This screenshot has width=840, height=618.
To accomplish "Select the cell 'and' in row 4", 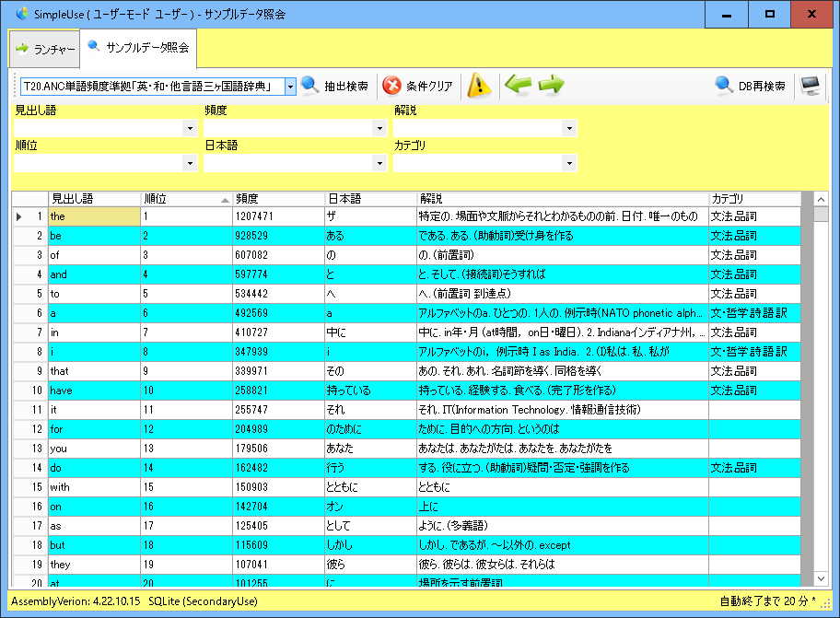I will (x=94, y=274).
